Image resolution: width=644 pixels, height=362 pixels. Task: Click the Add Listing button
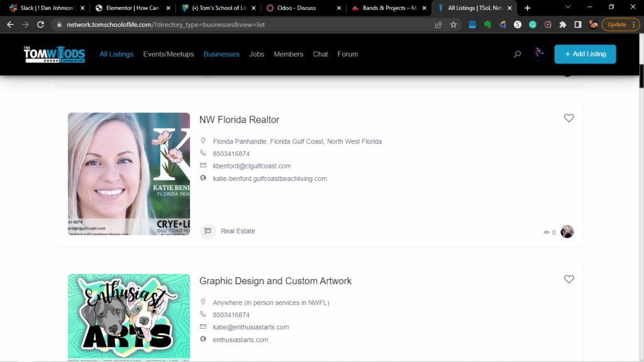585,54
